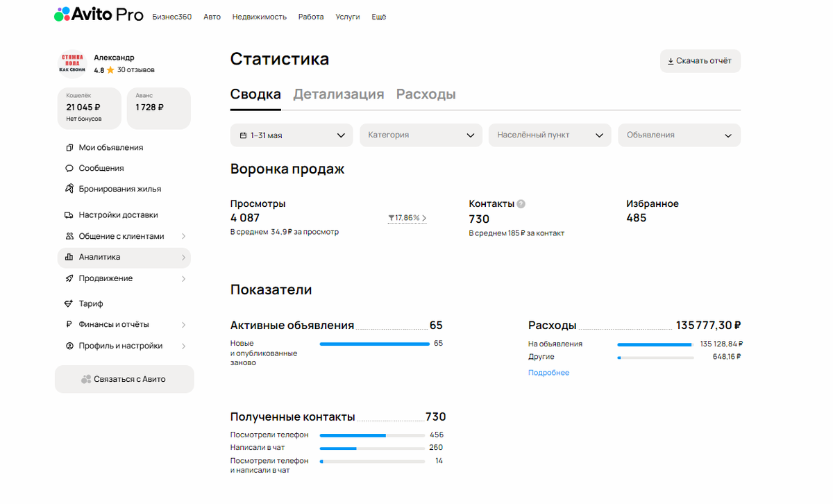Click the Новые и опубликованные заново progress bar

tap(375, 344)
